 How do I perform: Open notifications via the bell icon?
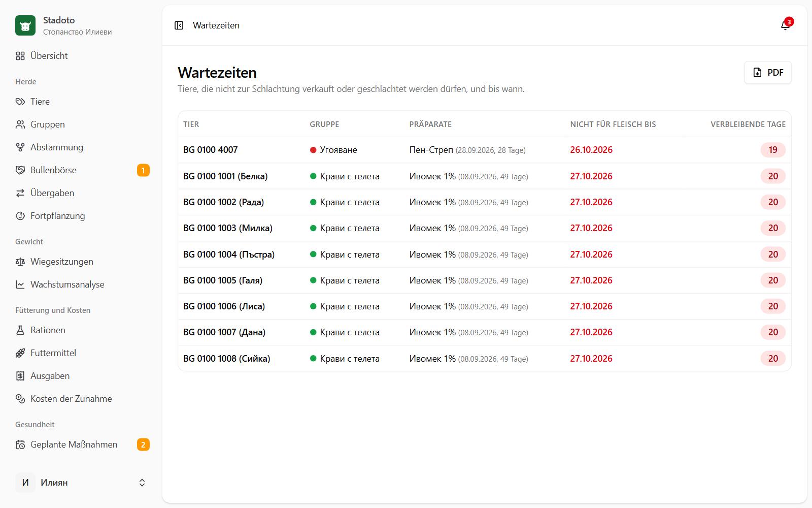point(786,25)
